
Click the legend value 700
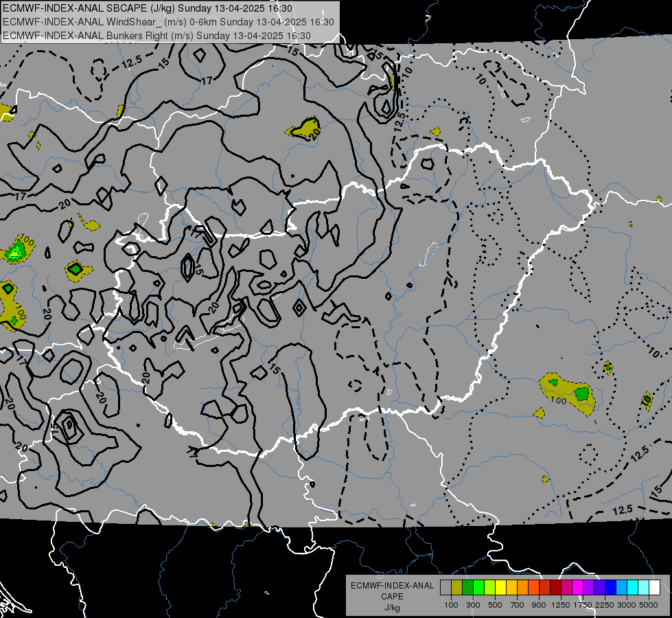[x=518, y=605]
